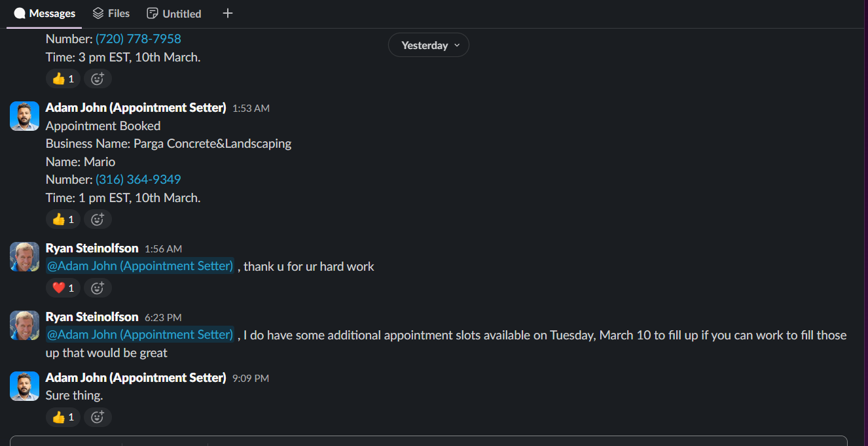Viewport: 868px width, 446px height.
Task: Expand the Yesterday date dropdown
Action: [428, 45]
